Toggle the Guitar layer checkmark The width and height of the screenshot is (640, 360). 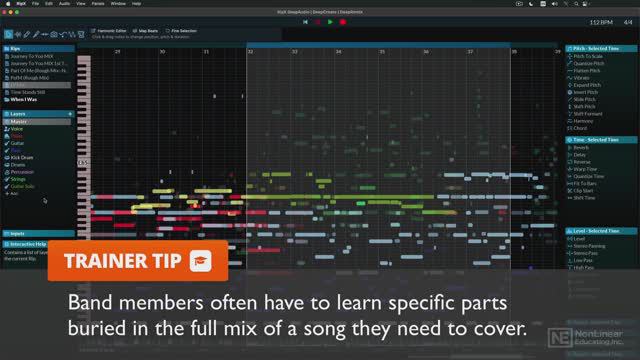(x=7, y=143)
